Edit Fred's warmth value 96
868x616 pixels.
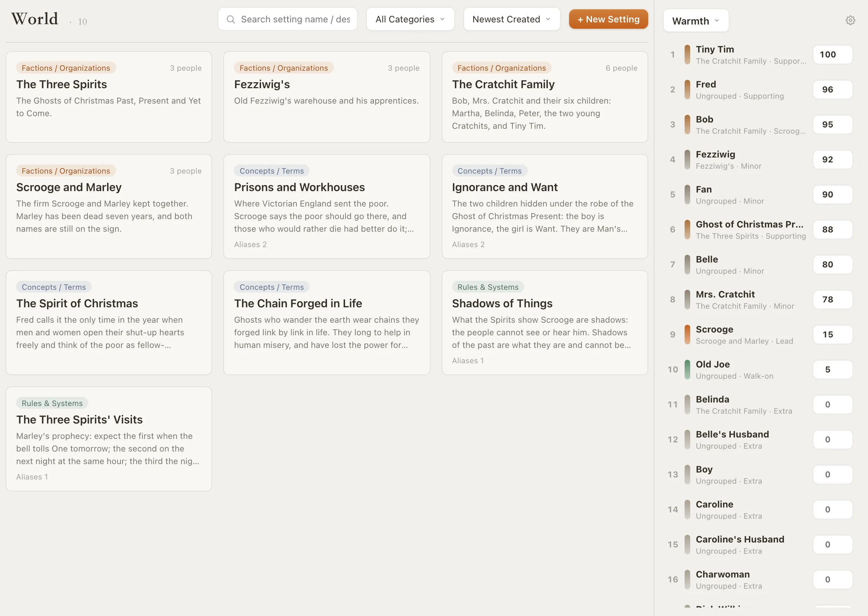click(x=833, y=90)
